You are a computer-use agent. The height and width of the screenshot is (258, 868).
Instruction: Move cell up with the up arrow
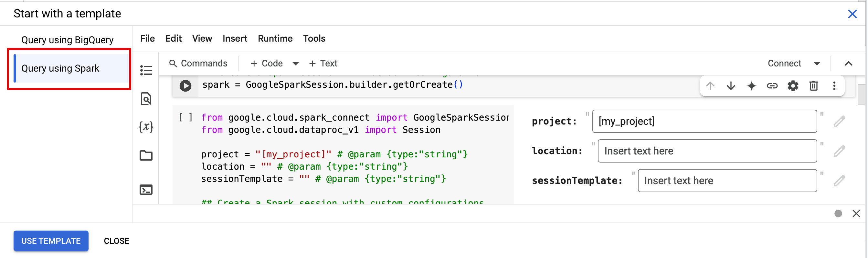pos(710,86)
